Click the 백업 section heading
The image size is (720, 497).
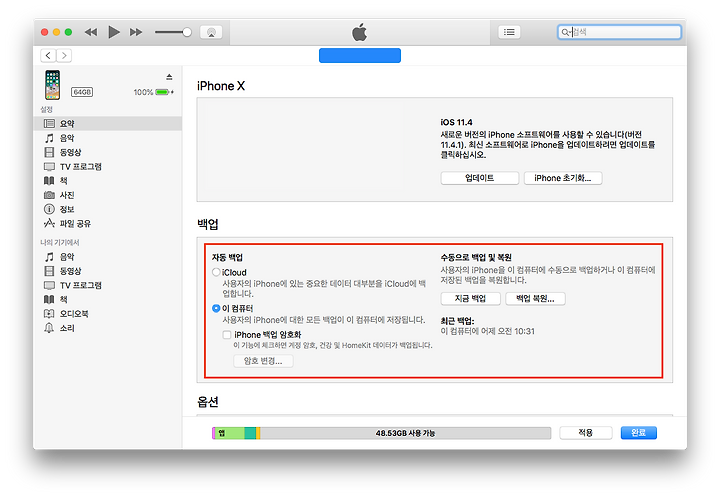pos(208,224)
